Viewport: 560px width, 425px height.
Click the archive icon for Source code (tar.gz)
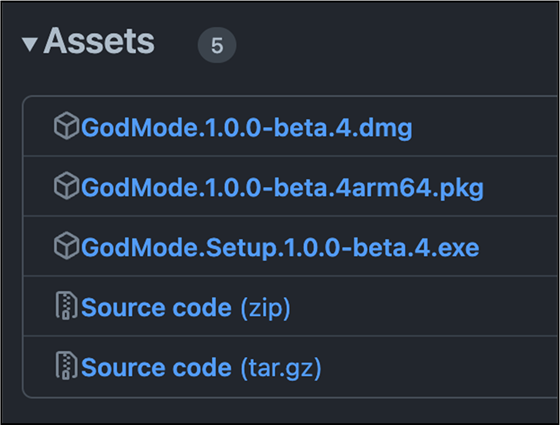tap(66, 365)
